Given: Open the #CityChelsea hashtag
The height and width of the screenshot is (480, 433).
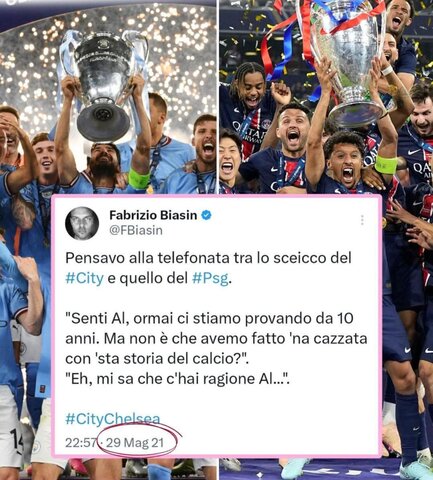Looking at the screenshot, I should coord(113,419).
